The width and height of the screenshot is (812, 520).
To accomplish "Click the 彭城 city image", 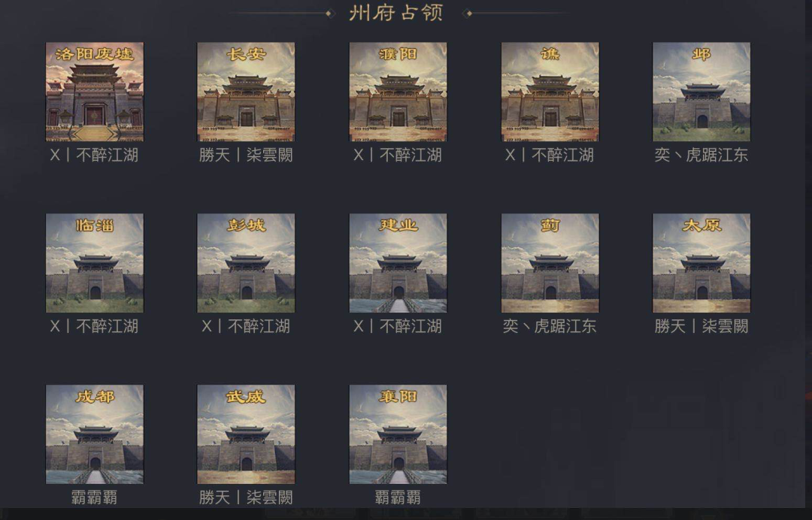I will coord(246,263).
